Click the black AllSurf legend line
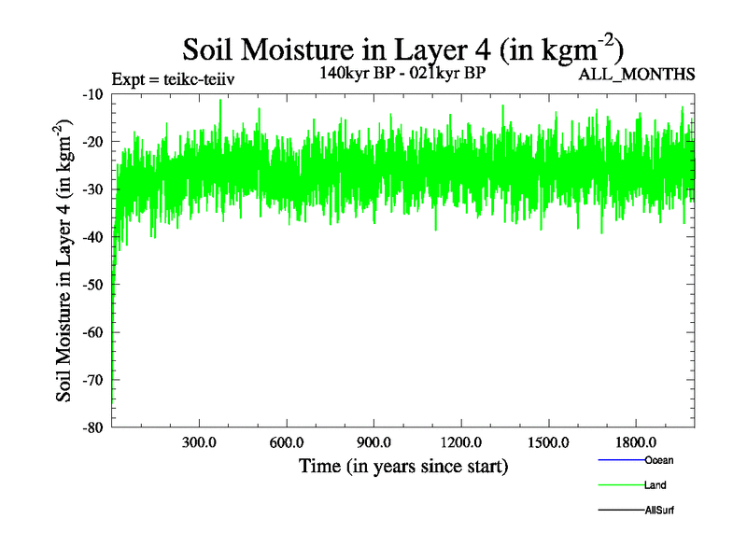This screenshot has width=747, height=560. pyautogui.click(x=620, y=511)
